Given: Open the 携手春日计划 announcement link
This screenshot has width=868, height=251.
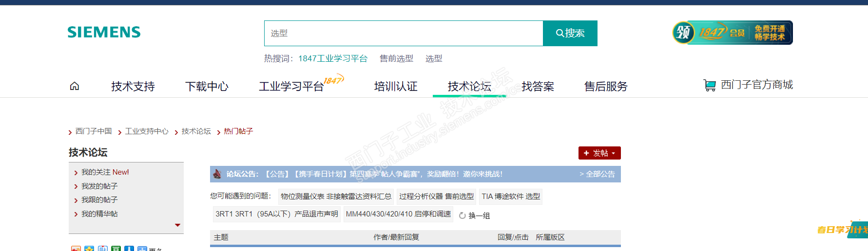Looking at the screenshot, I should 384,174.
